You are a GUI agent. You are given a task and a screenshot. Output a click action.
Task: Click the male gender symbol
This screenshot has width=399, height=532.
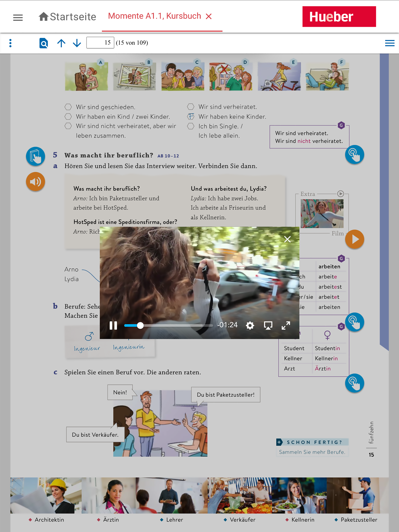point(89,336)
